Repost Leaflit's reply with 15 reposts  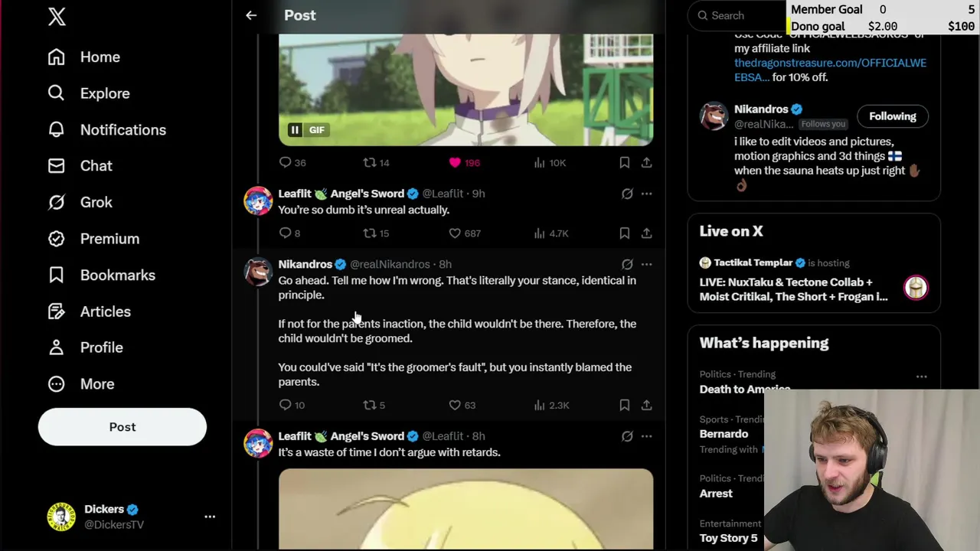click(x=370, y=233)
